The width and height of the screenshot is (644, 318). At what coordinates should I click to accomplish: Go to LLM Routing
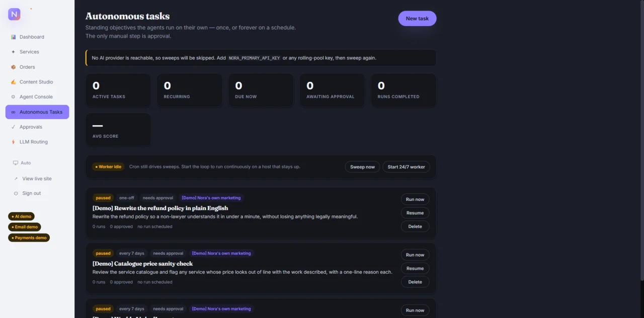point(37,142)
